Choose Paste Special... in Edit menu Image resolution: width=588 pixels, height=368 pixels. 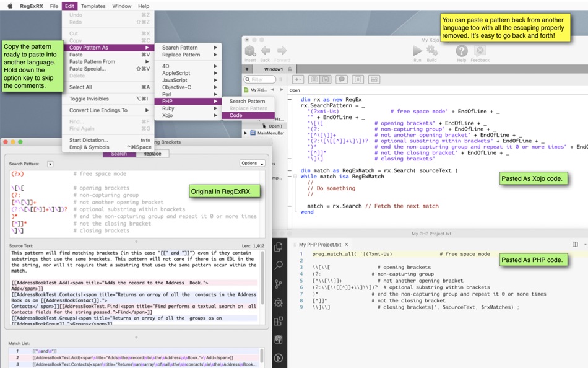coord(108,69)
